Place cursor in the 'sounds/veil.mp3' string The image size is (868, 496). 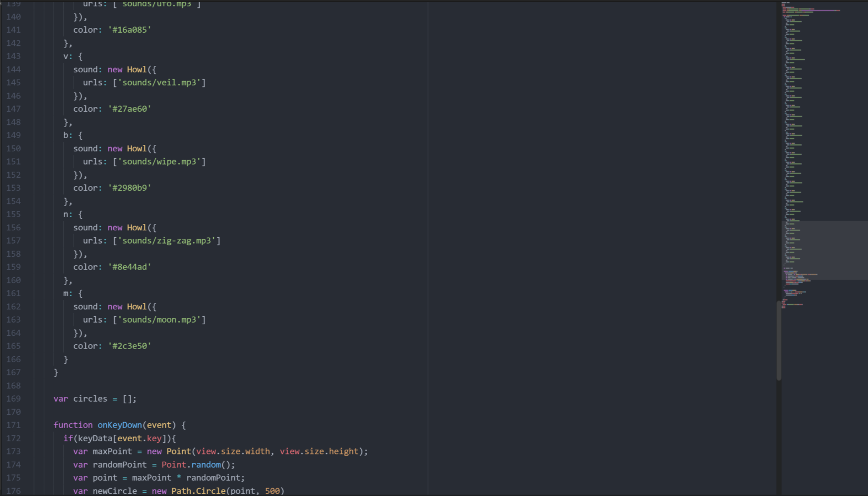click(x=159, y=83)
